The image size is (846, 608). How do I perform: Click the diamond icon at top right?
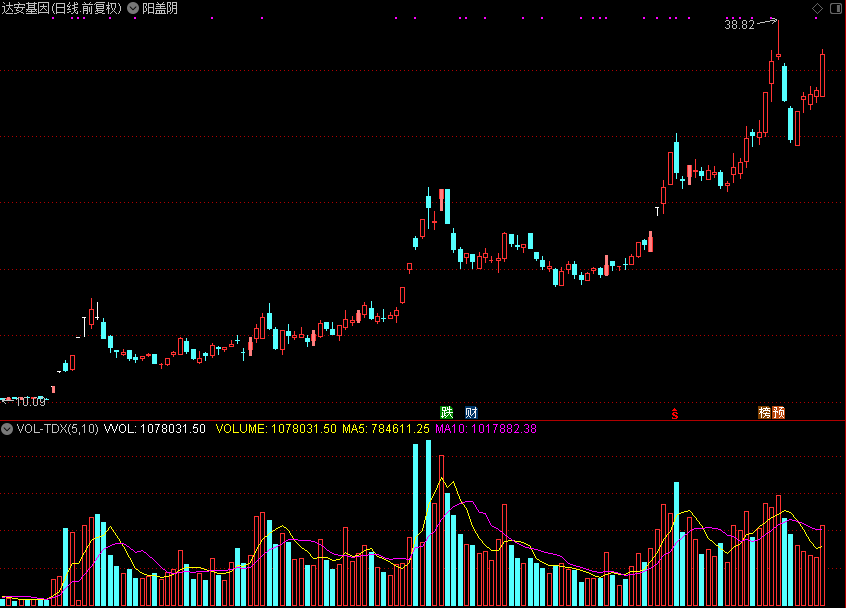click(x=817, y=8)
